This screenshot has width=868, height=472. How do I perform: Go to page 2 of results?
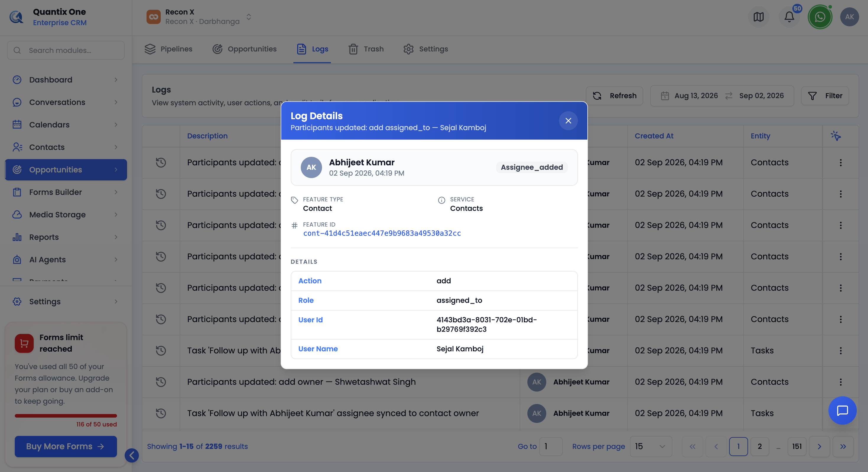[x=760, y=446]
